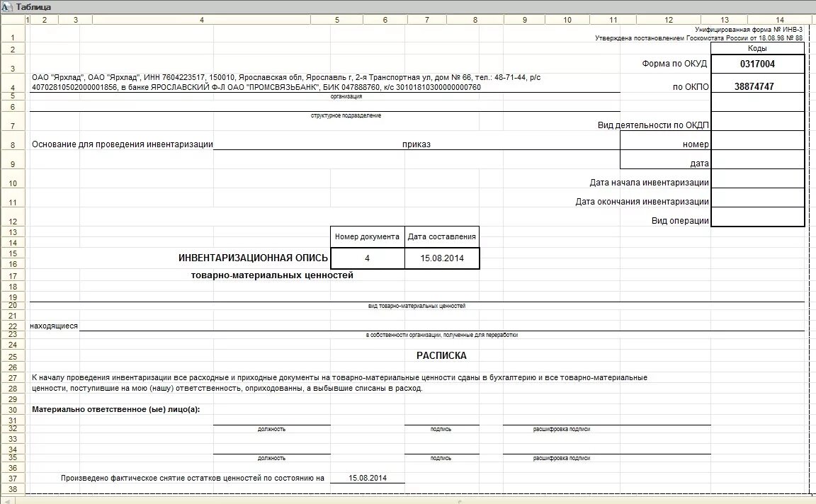This screenshot has height=504, width=816.
Task: Click Произведено фактическое снятие остатков text
Action: 193,478
